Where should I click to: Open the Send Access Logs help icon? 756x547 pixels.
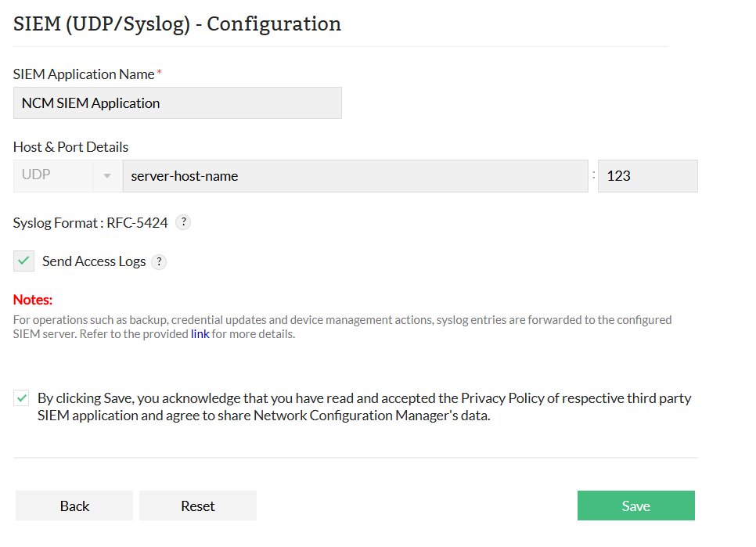159,261
